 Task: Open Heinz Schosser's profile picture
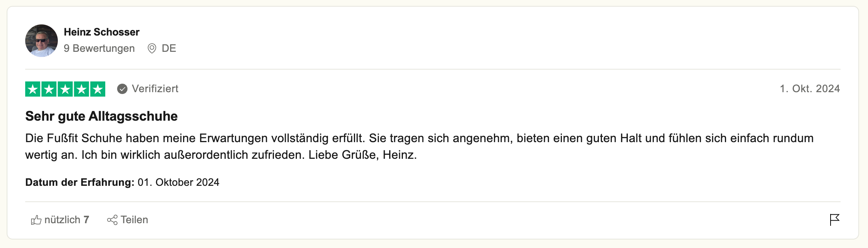(42, 41)
